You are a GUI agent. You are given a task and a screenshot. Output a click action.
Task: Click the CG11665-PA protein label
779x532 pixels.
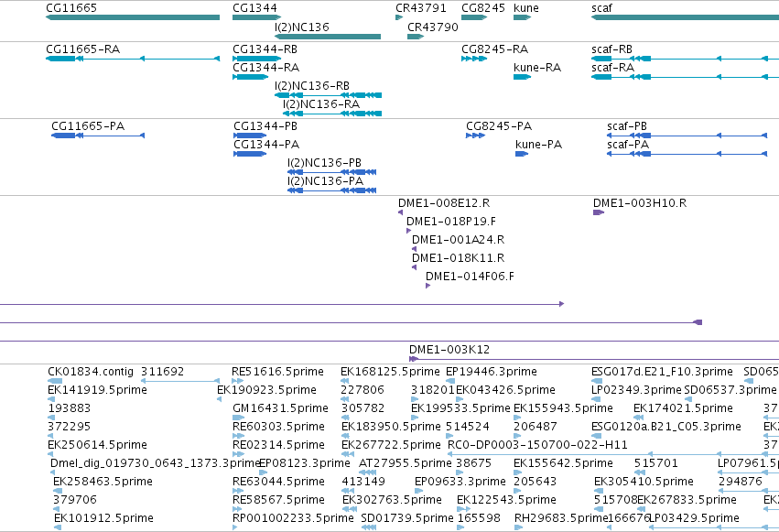coord(88,126)
